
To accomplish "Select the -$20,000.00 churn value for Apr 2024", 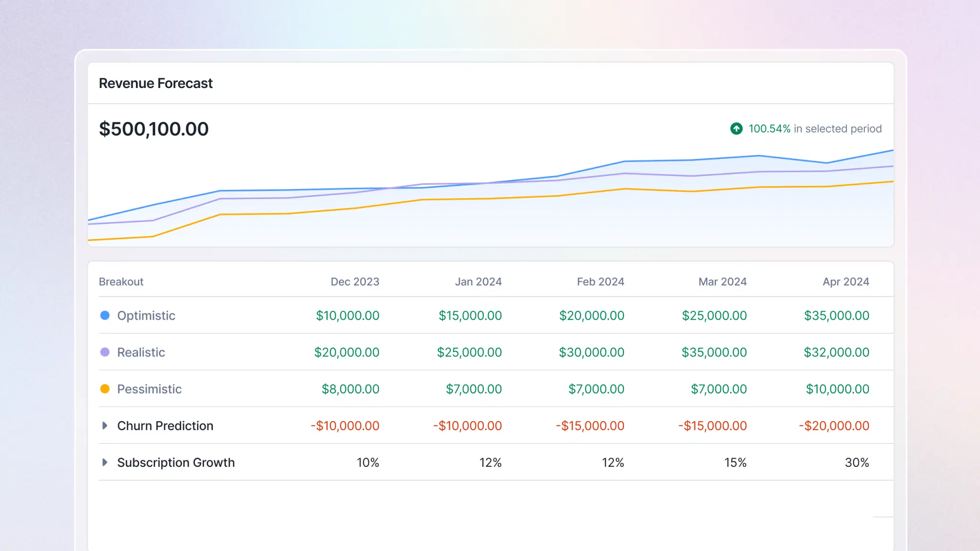I will (x=834, y=425).
